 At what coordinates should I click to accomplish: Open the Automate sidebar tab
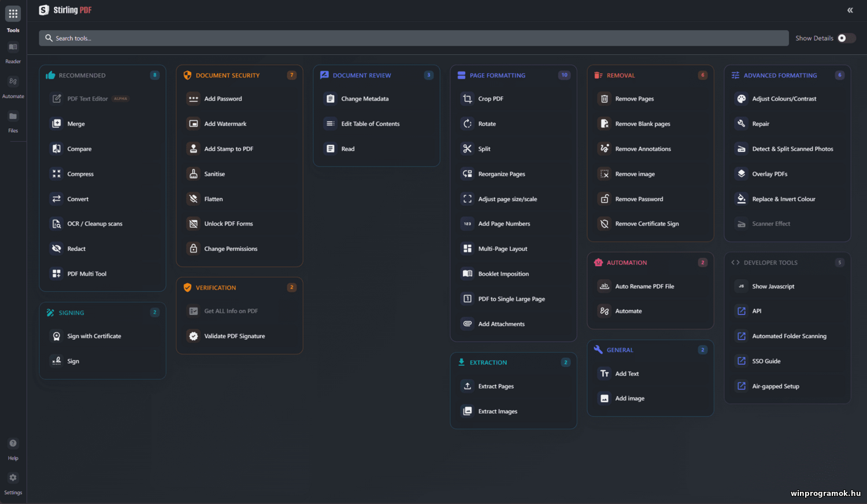(13, 87)
